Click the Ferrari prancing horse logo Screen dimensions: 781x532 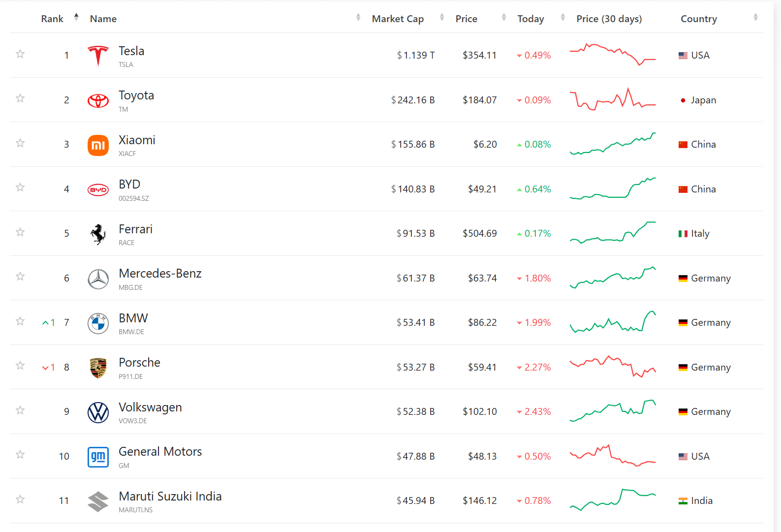click(98, 234)
